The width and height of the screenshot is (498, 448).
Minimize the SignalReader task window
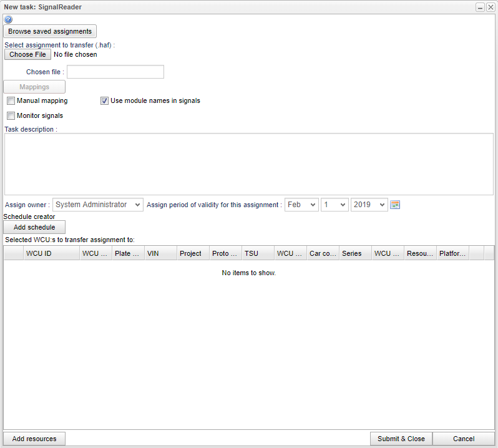[480, 7]
